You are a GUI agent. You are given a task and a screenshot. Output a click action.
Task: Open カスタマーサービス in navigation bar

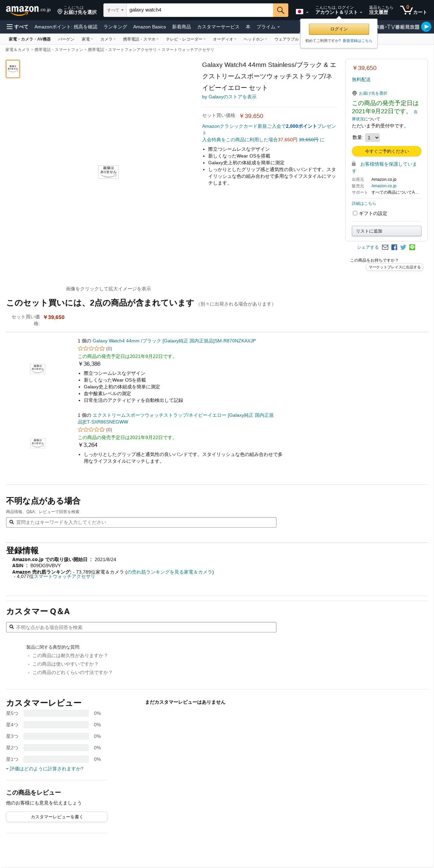click(218, 27)
